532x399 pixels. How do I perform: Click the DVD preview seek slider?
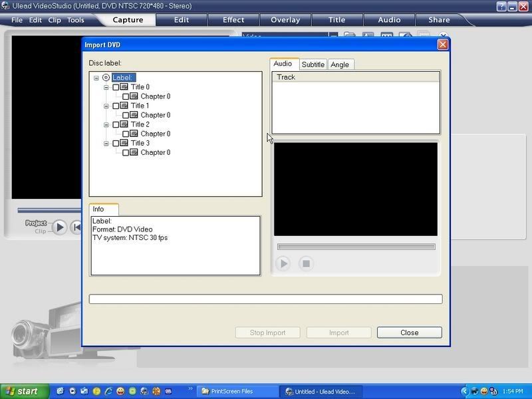click(x=356, y=247)
